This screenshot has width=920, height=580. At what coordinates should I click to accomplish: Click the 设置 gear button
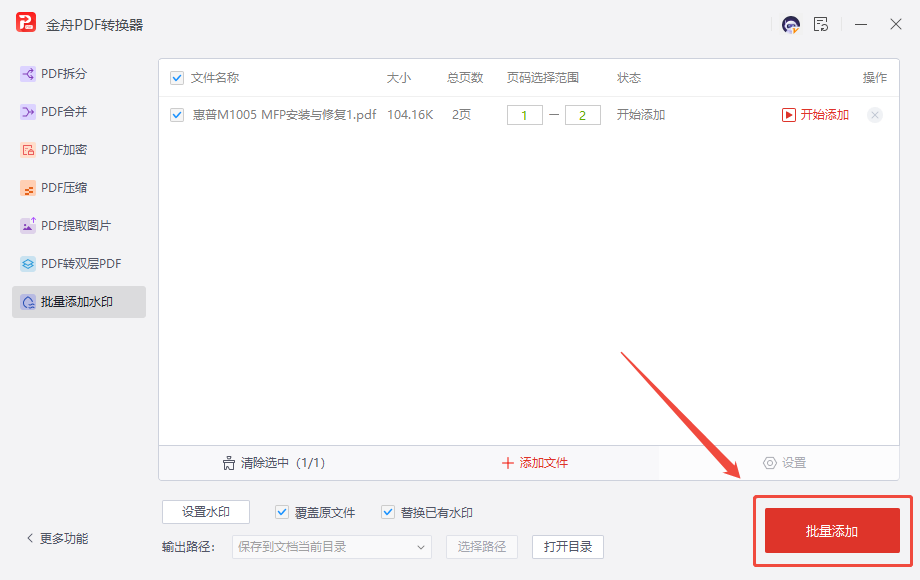point(784,463)
